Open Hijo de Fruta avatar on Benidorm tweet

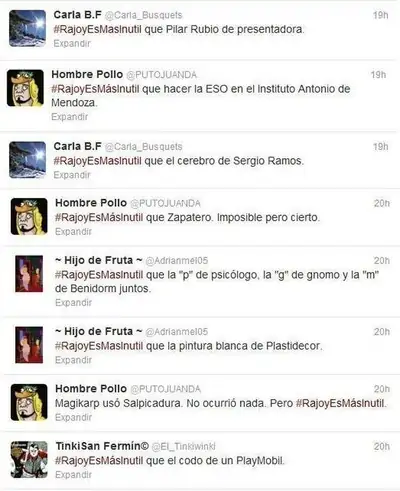pyautogui.click(x=29, y=274)
